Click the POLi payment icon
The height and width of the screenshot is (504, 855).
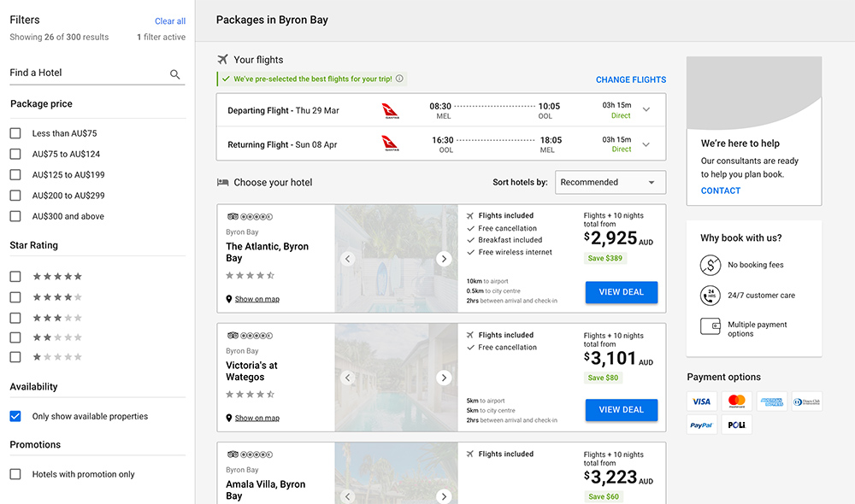coord(737,425)
